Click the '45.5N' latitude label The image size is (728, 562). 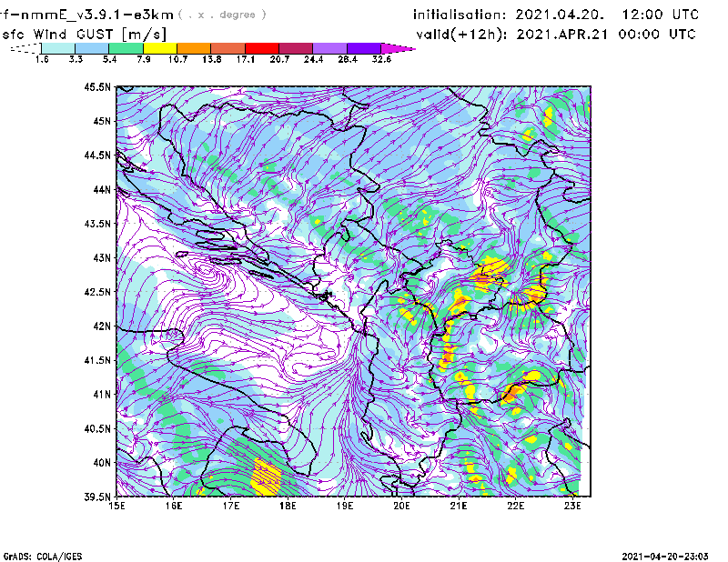[97, 86]
